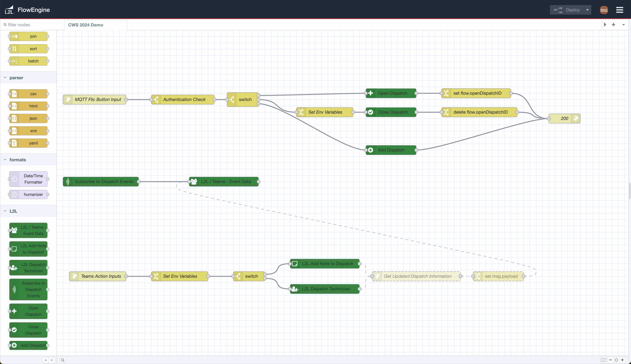Toggle the navigator map view

tap(603, 360)
